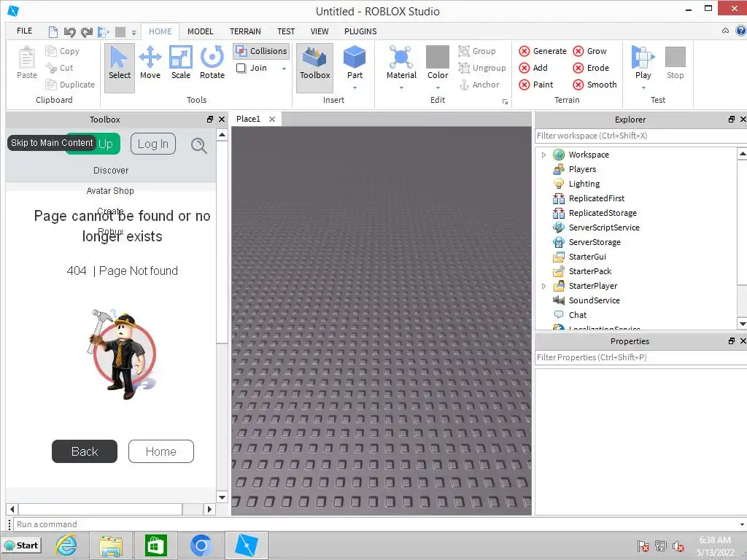The width and height of the screenshot is (747, 560).
Task: Choose the Paint terrain tool
Action: [536, 85]
